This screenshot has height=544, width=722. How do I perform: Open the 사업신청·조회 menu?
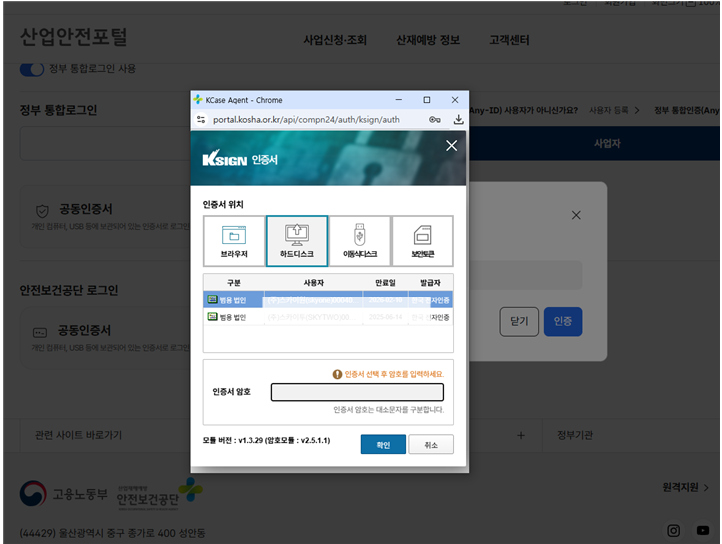pyautogui.click(x=335, y=40)
